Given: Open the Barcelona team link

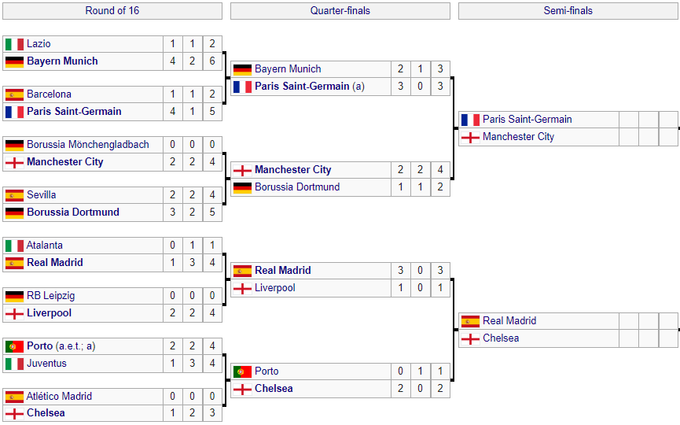Looking at the screenshot, I should coord(49,94).
